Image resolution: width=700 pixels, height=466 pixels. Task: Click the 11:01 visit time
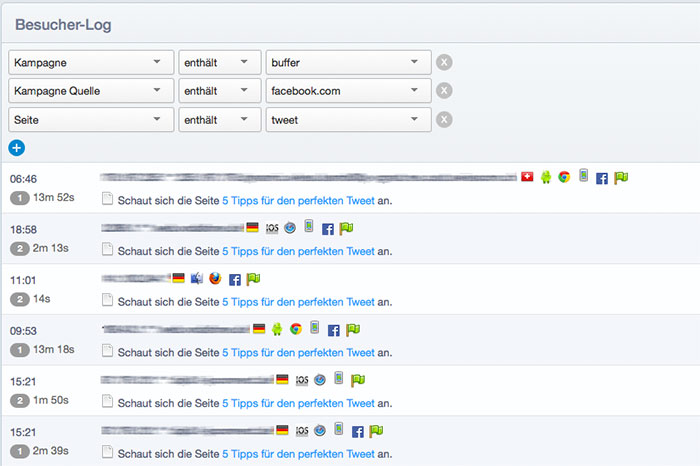(23, 280)
